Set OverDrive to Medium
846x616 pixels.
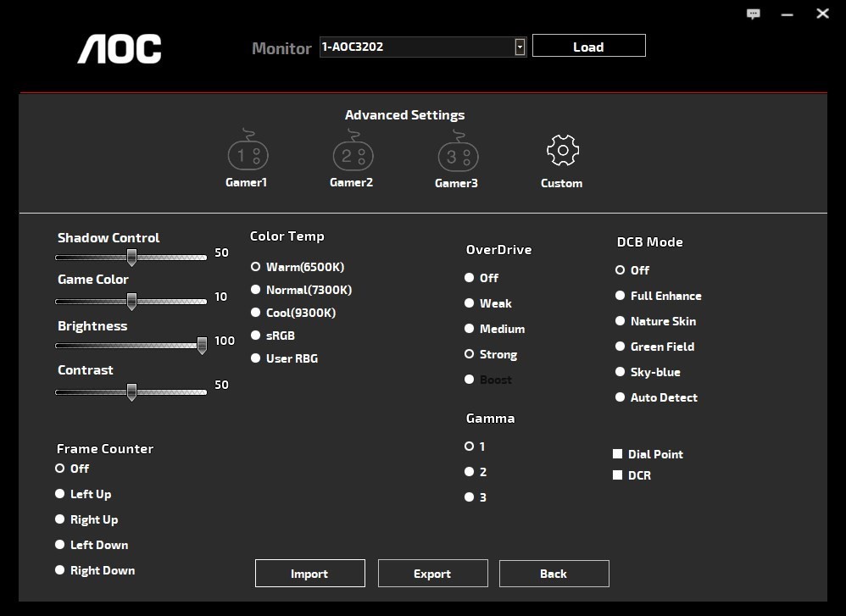click(470, 329)
